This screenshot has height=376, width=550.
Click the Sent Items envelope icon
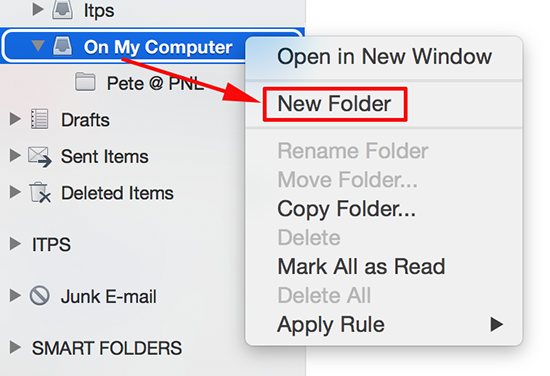tap(40, 157)
